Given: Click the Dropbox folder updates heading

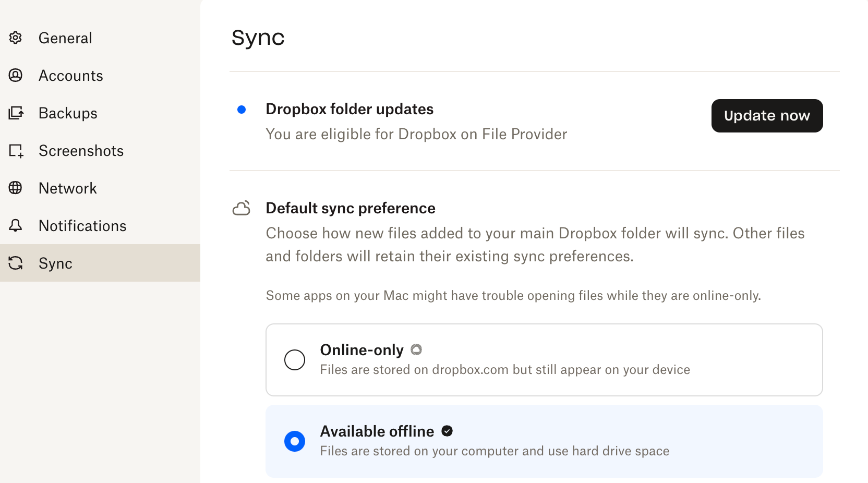Looking at the screenshot, I should pos(349,109).
